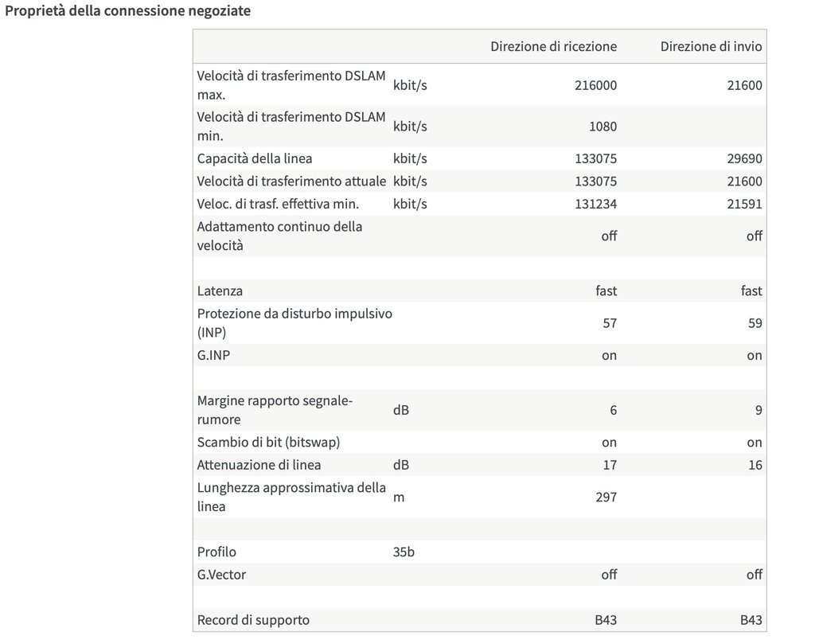Click the effective min send value 21591
815x644 pixels.
744,204
